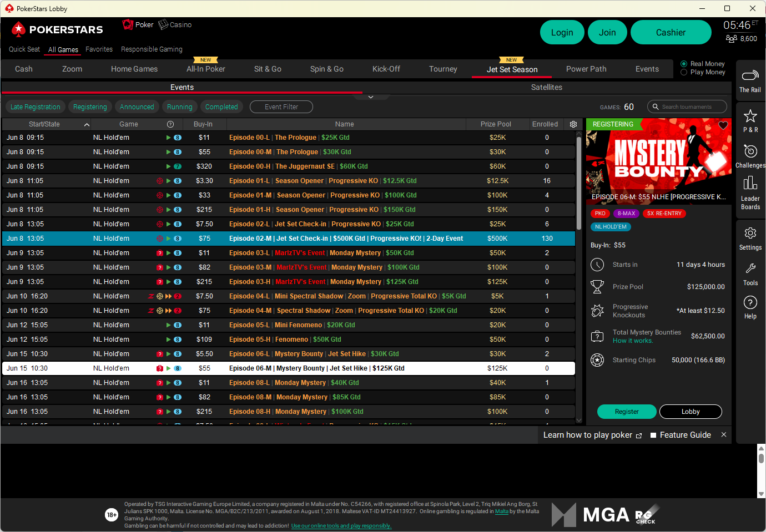Switch to the Satellites tab
Viewport: 766px width, 532px height.
[x=546, y=87]
